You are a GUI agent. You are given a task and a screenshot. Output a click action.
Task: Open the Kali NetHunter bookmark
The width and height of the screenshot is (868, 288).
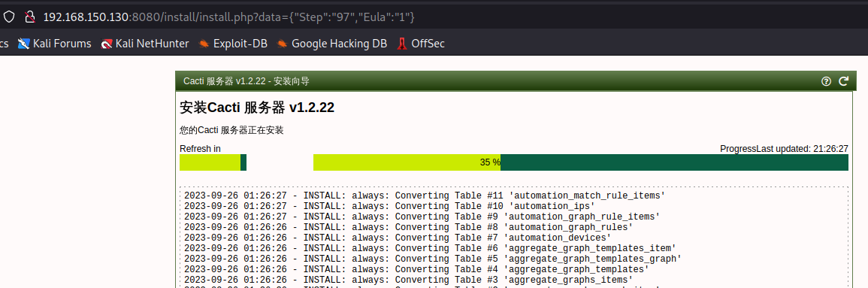pyautogui.click(x=145, y=43)
